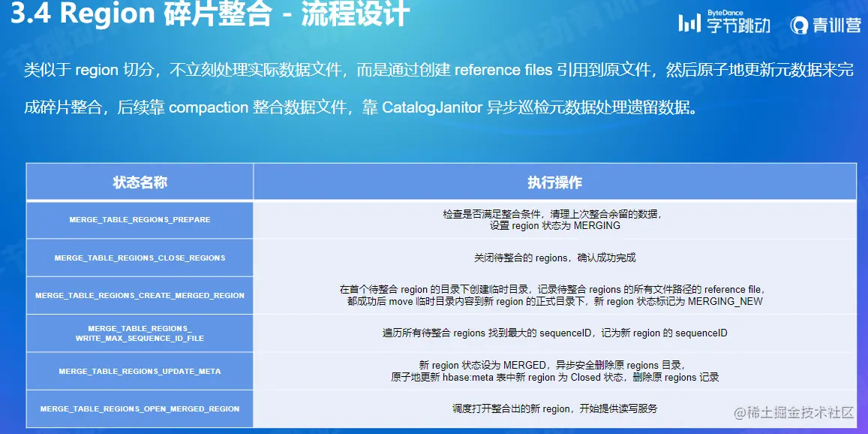Screen dimensions: 868x434
Task: Click the 创建临时目录 reference file description cell
Action: [x=554, y=295]
